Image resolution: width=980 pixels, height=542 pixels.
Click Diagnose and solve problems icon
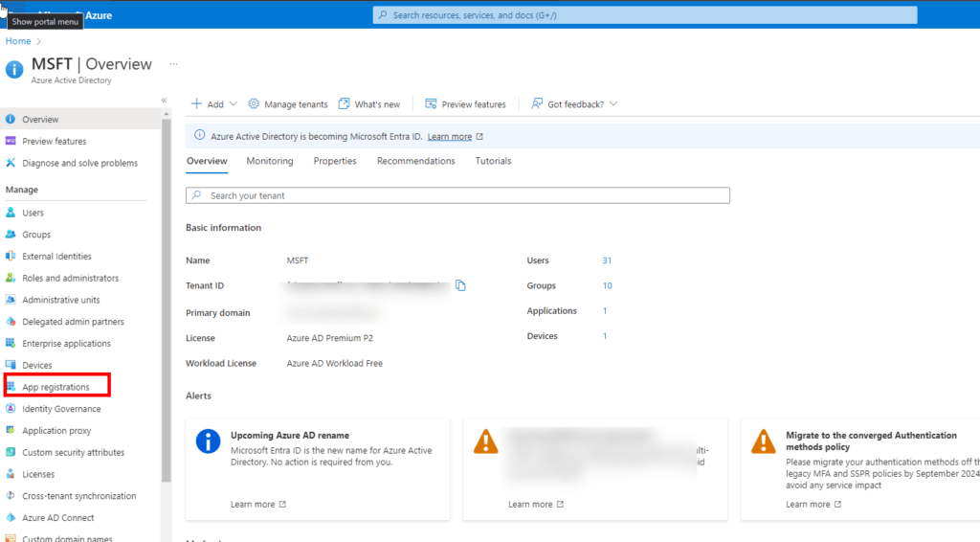[11, 163]
